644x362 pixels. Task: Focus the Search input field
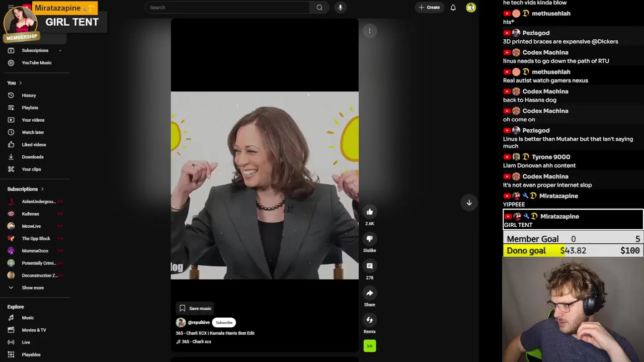(228, 8)
